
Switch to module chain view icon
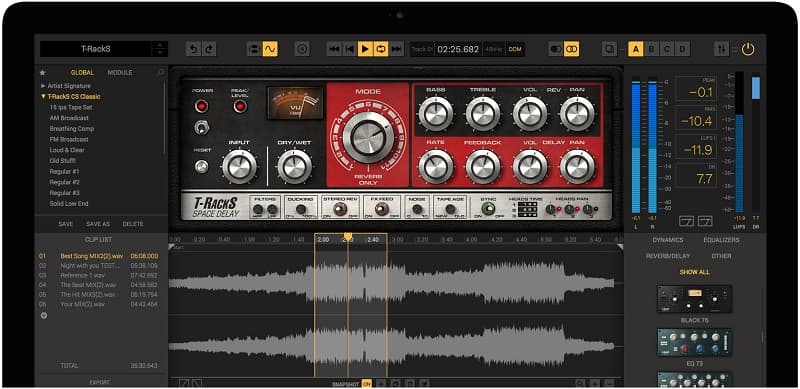(x=254, y=49)
